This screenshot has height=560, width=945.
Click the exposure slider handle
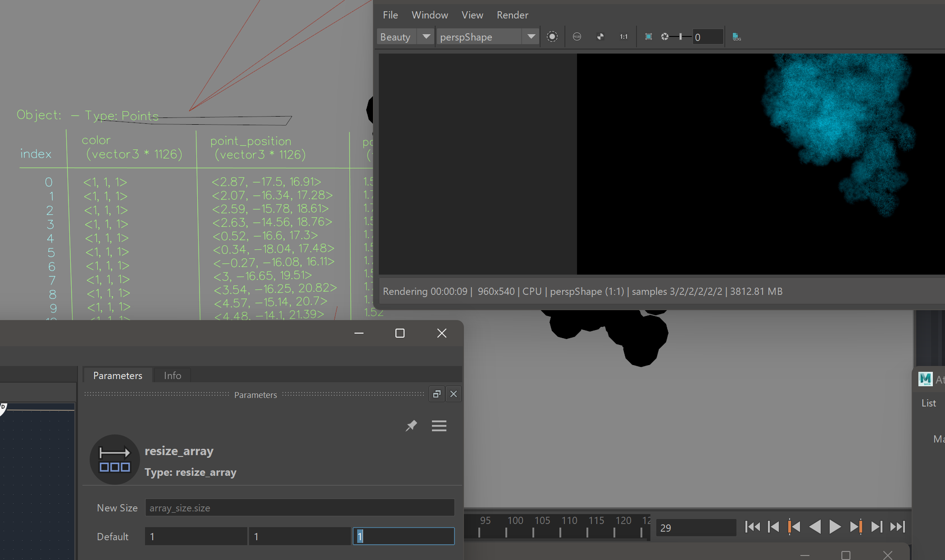(680, 36)
